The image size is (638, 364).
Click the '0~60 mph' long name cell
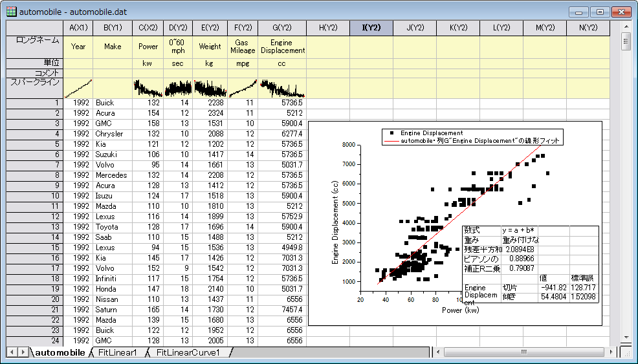point(178,47)
